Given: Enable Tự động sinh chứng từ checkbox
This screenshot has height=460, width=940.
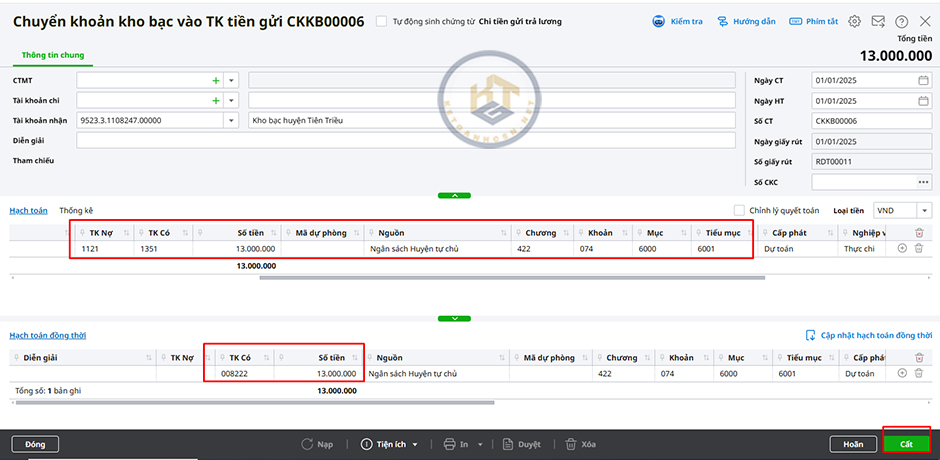Looking at the screenshot, I should click(381, 21).
